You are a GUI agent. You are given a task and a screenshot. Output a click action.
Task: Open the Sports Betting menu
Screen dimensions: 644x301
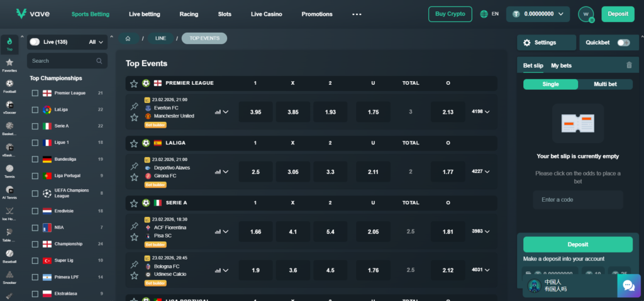[91, 14]
